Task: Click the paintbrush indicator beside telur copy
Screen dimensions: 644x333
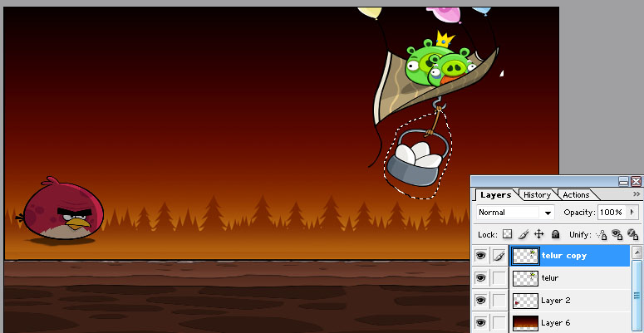Action: (x=499, y=257)
